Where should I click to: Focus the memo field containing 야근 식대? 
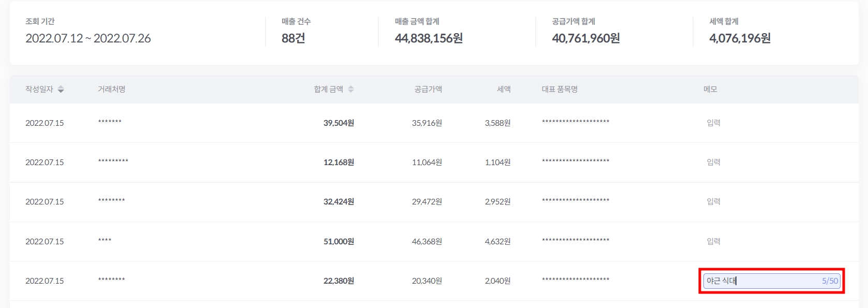point(761,281)
